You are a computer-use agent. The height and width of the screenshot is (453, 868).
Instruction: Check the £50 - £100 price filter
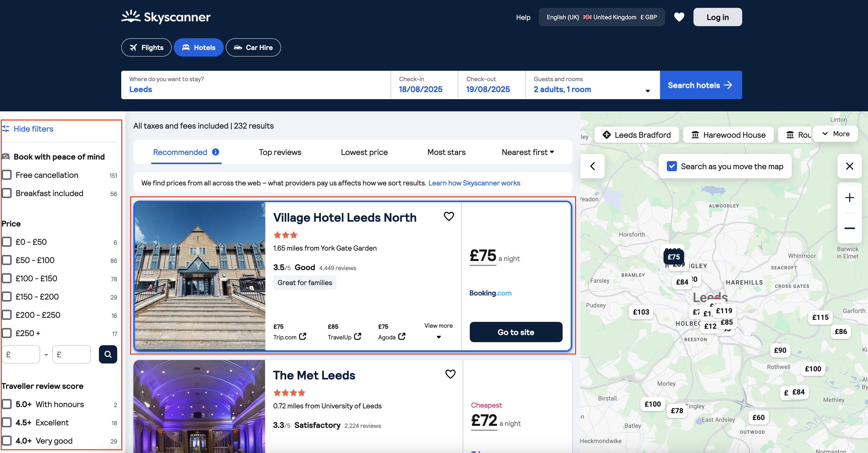click(x=7, y=260)
